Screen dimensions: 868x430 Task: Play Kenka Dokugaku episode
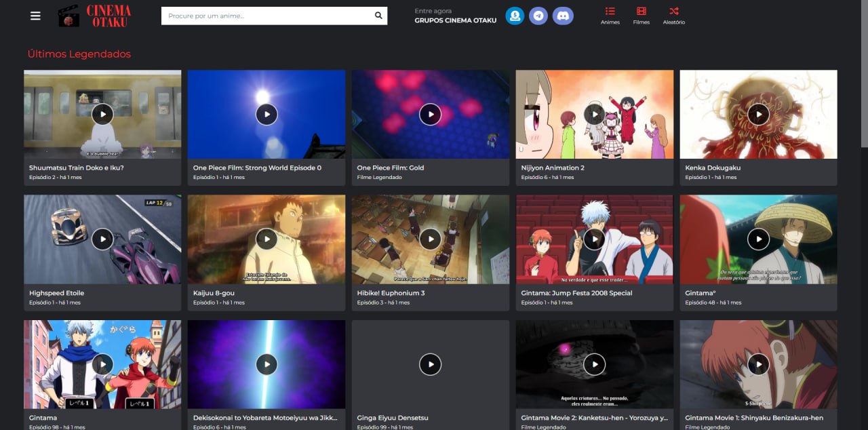pyautogui.click(x=759, y=114)
